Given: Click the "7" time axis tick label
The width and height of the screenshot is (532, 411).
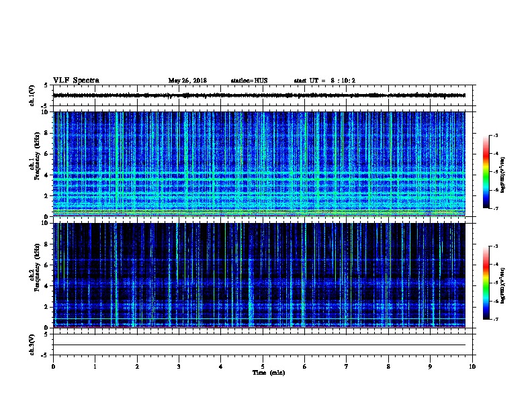Looking at the screenshot, I should tap(347, 366).
